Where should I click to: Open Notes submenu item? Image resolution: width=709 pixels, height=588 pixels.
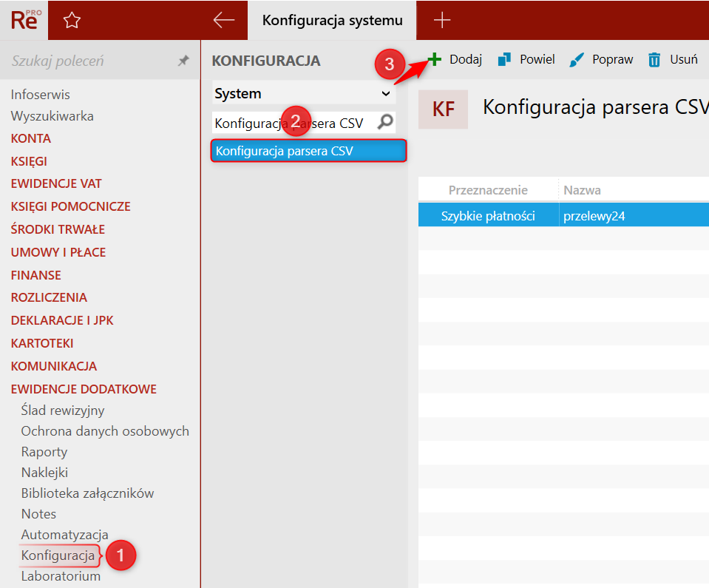coord(38,514)
